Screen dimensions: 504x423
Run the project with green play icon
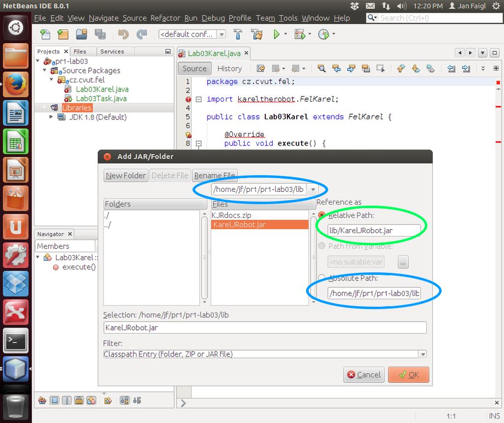[276, 34]
